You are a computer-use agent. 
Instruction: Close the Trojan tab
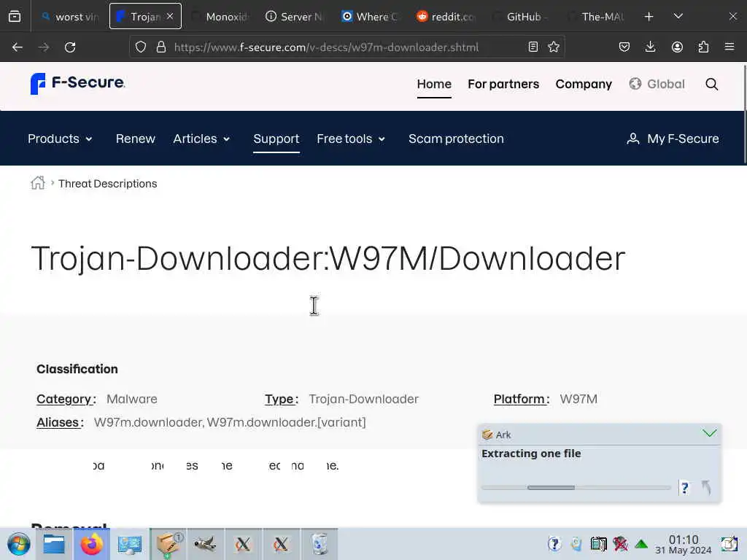coord(170,16)
